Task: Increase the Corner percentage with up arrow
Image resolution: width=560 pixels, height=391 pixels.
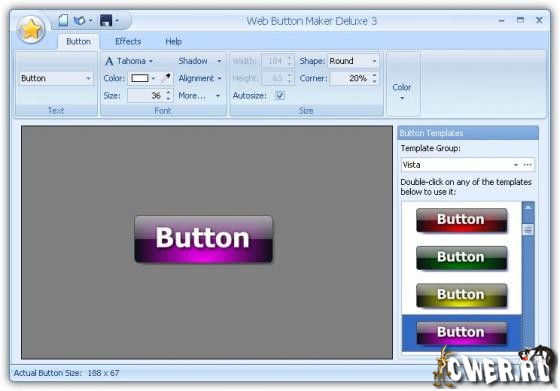Action: pyautogui.click(x=374, y=75)
